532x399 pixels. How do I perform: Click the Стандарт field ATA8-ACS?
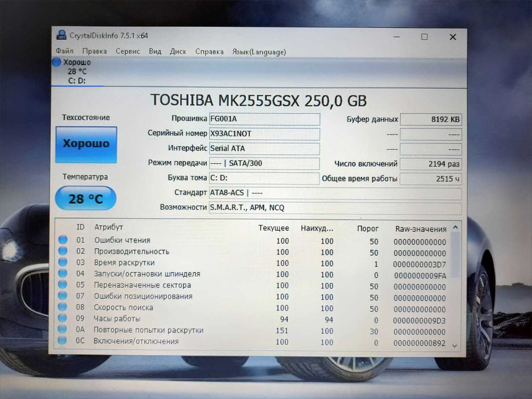pos(335,193)
